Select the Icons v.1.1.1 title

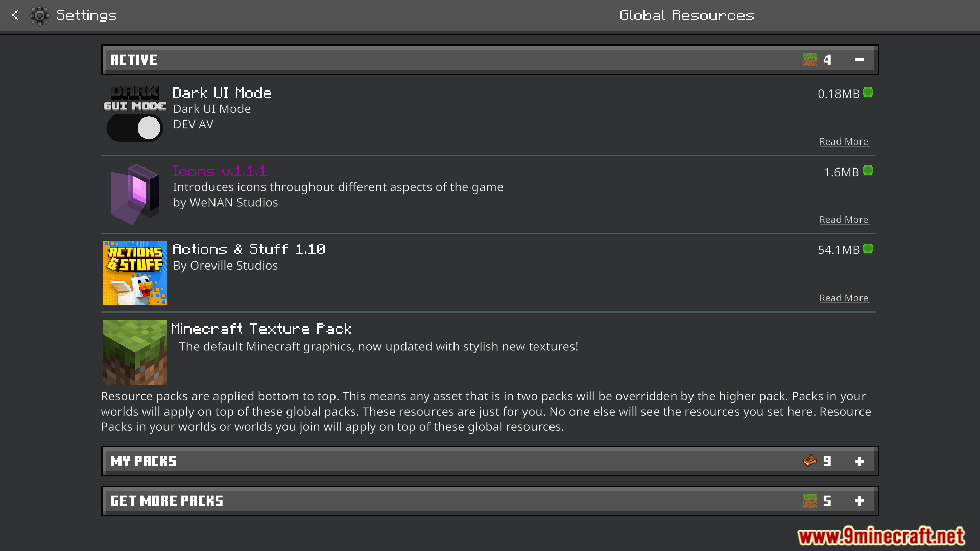pyautogui.click(x=220, y=171)
